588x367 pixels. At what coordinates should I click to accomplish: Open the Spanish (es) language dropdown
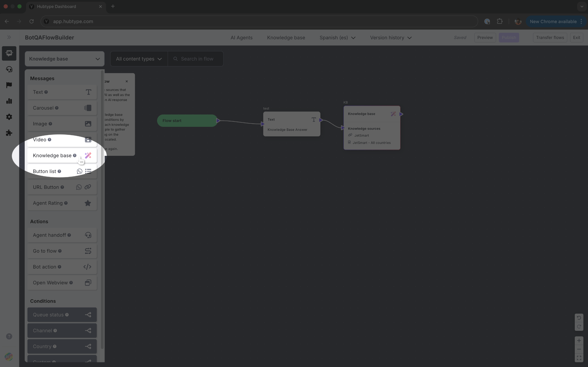click(x=337, y=38)
